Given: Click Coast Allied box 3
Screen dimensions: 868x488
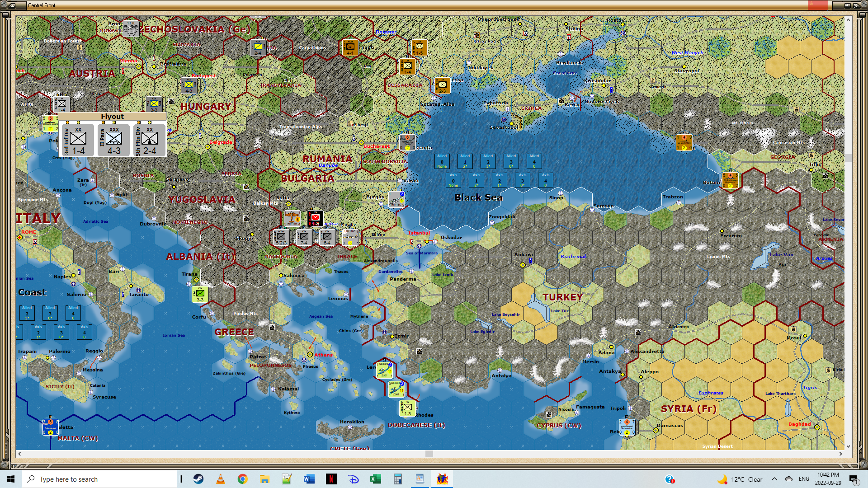Looking at the screenshot, I should click(50, 313).
